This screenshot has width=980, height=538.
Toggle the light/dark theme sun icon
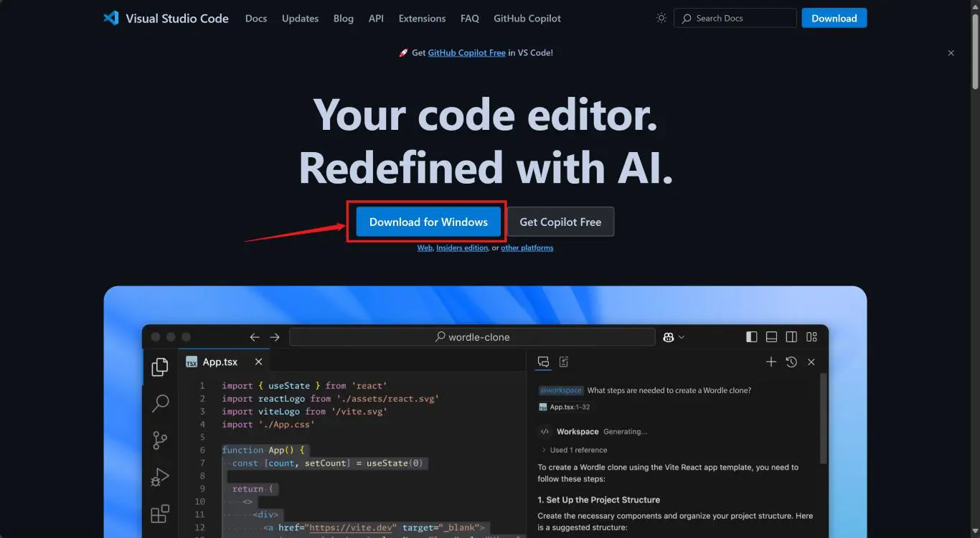(x=661, y=18)
